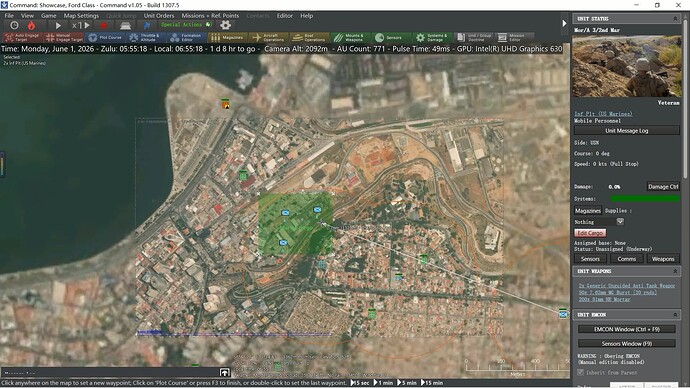Select unit marker at map's far right edge

point(563,313)
